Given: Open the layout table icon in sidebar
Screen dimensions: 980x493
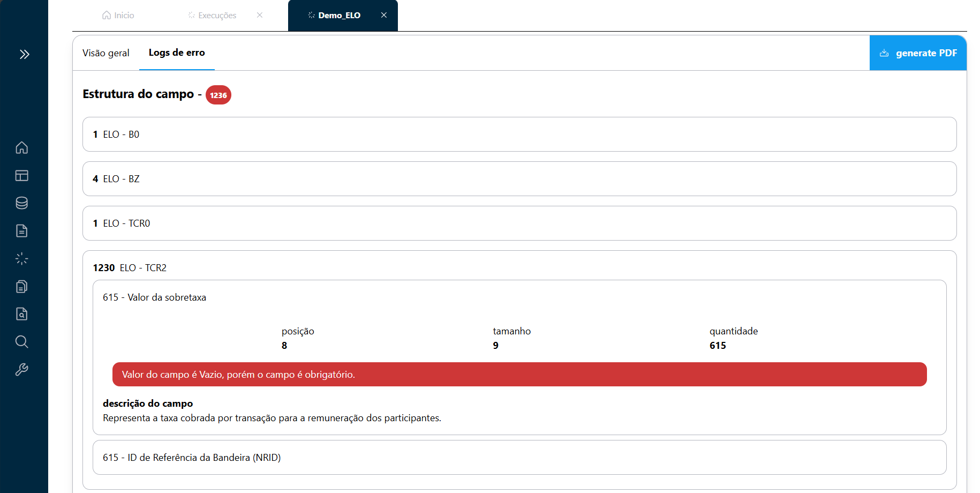Looking at the screenshot, I should click(x=22, y=175).
